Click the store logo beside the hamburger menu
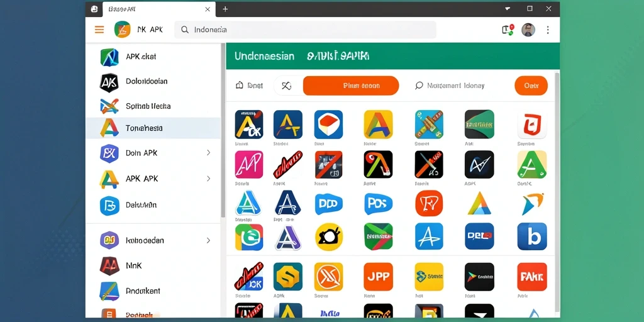This screenshot has height=322, width=644. tap(122, 30)
